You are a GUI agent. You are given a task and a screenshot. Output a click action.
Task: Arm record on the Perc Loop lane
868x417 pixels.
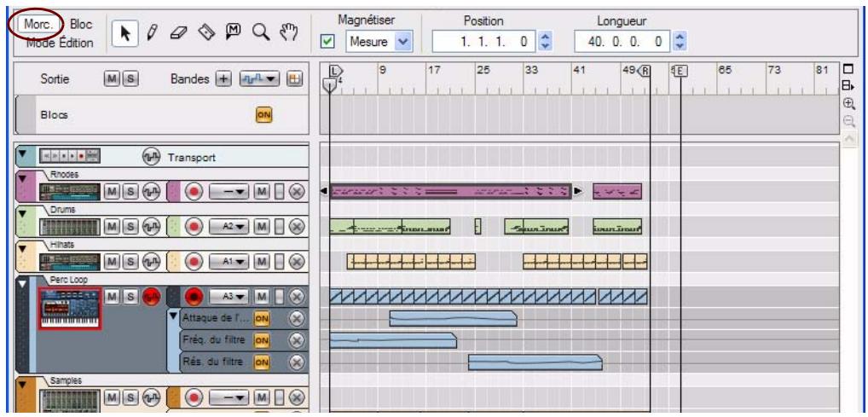[x=194, y=296]
